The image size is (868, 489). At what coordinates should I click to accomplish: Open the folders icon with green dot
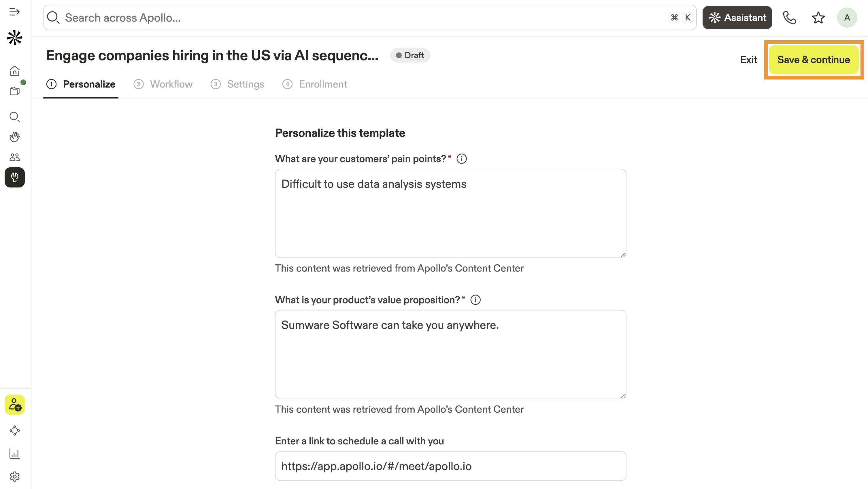click(x=14, y=91)
